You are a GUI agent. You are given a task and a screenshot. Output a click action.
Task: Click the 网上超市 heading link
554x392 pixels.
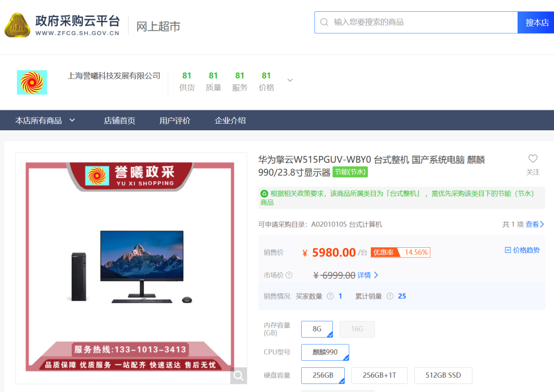159,27
